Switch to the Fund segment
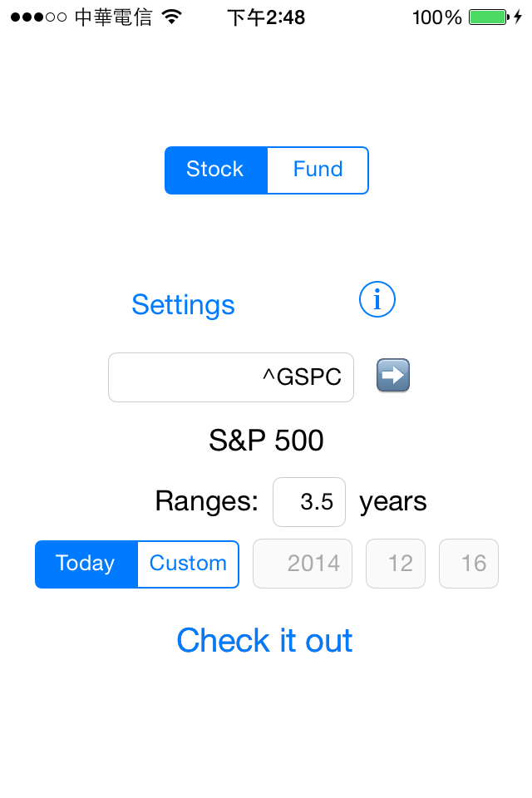532x798 pixels. pyautogui.click(x=318, y=170)
